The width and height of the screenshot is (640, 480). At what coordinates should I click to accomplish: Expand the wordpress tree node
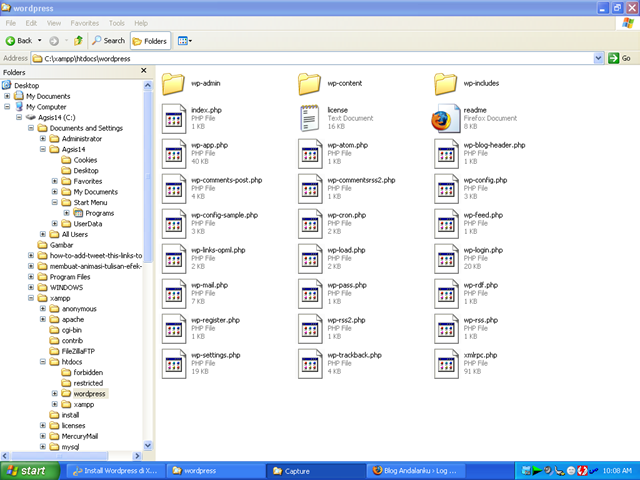pyautogui.click(x=54, y=393)
